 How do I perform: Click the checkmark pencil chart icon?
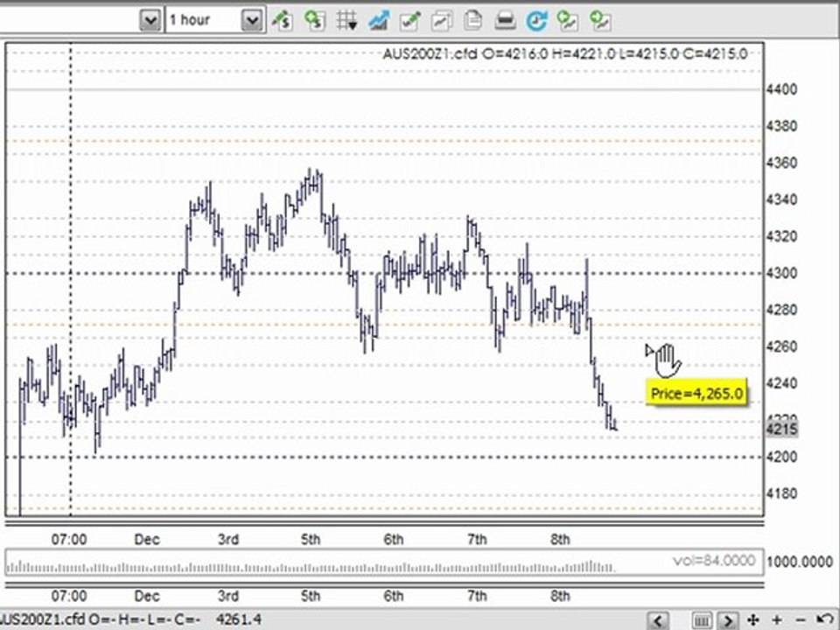pyautogui.click(x=410, y=20)
